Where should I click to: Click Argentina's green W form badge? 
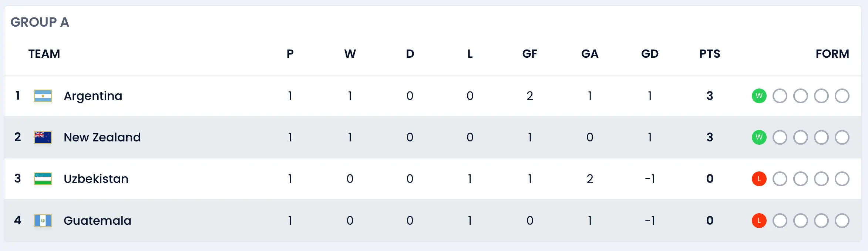click(x=759, y=96)
